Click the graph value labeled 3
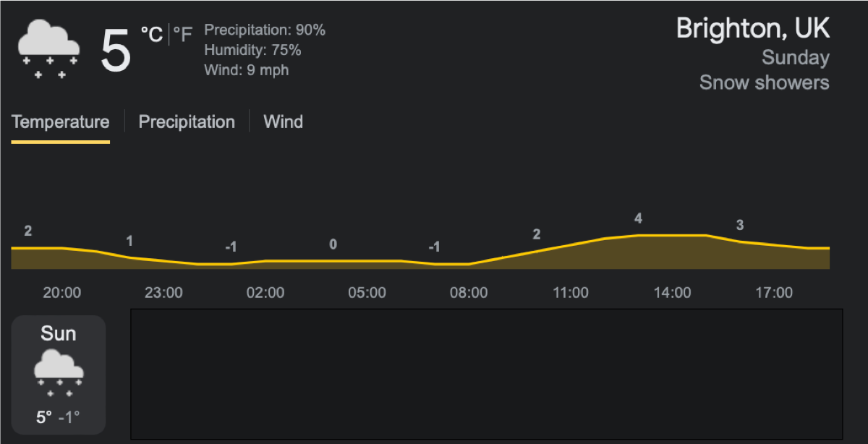868x444 pixels. (740, 226)
